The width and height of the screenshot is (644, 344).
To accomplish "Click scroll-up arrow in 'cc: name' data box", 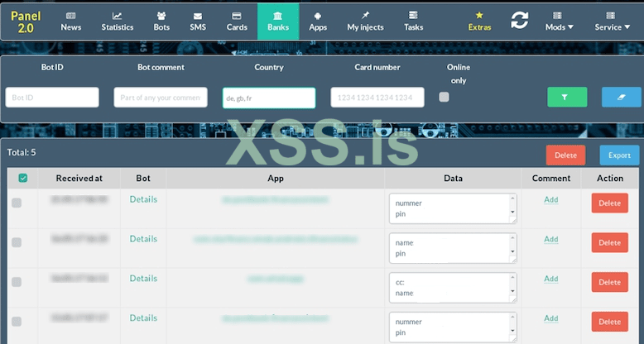I will point(512,278).
